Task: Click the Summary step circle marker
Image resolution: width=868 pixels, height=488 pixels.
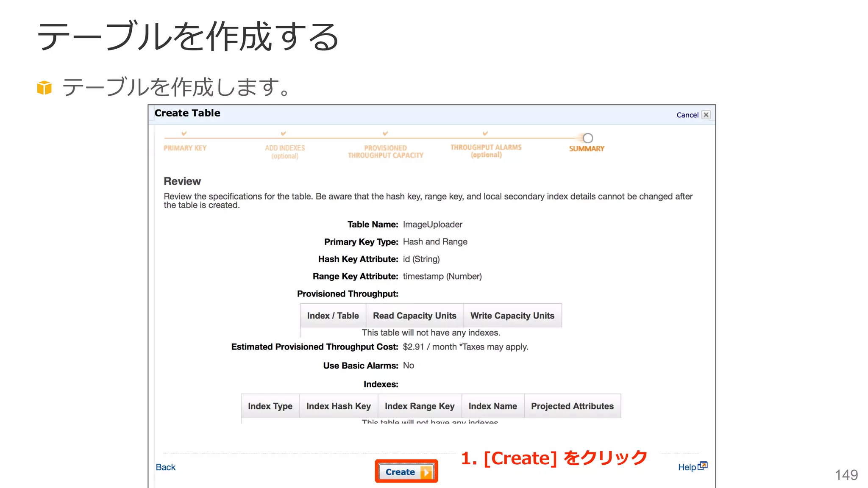Action: [587, 138]
